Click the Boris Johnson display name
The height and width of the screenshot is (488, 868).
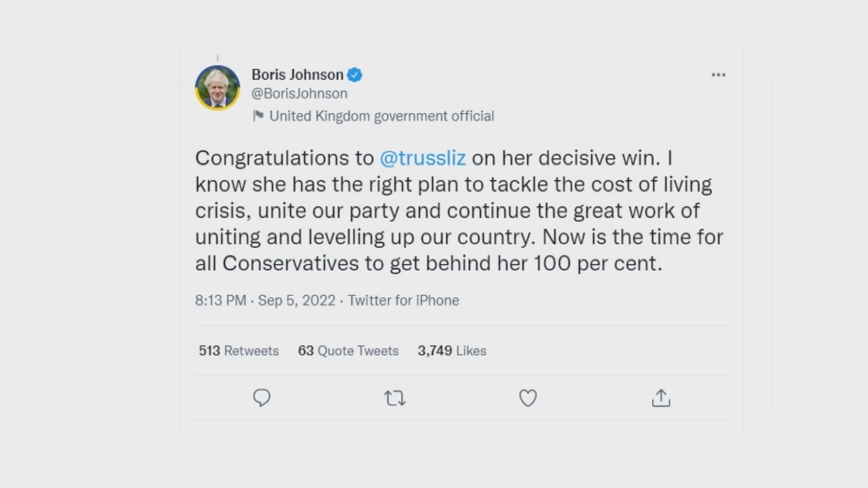tap(297, 75)
